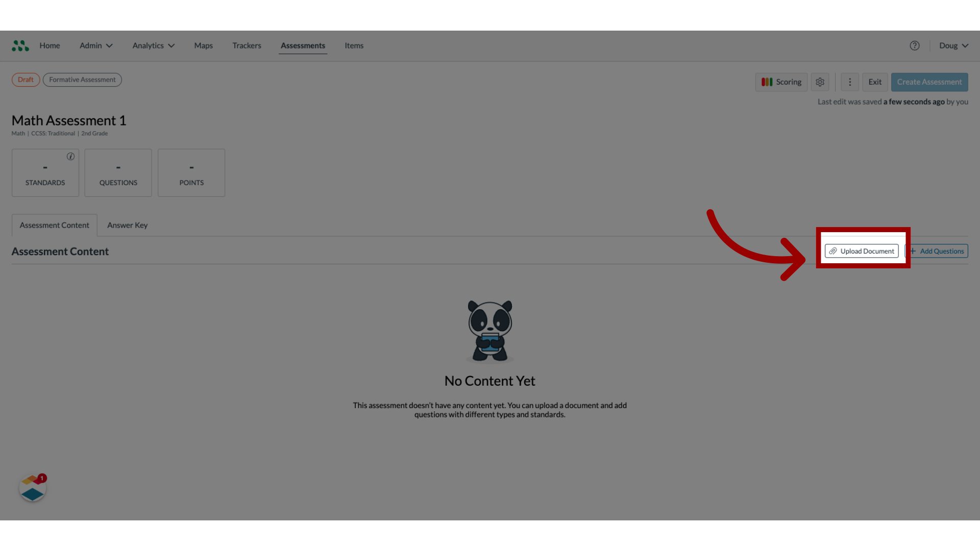The image size is (980, 551).
Task: Expand the Analytics dropdown menu
Action: (153, 45)
